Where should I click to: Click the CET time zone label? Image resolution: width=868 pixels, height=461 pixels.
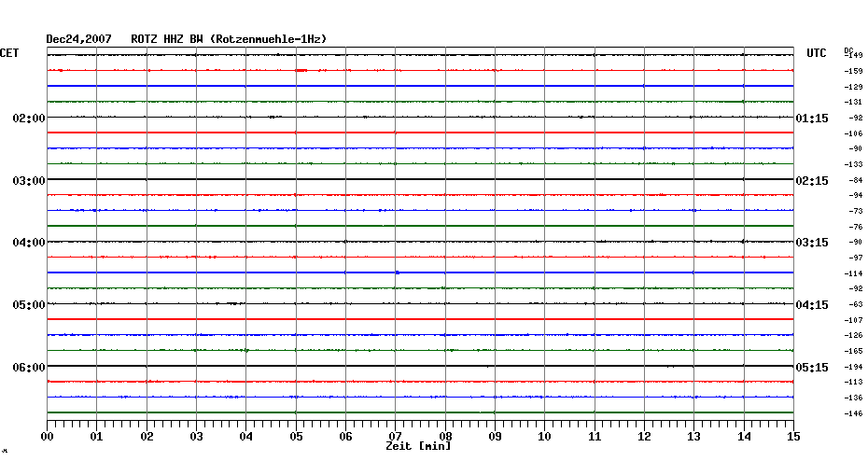pyautogui.click(x=9, y=53)
